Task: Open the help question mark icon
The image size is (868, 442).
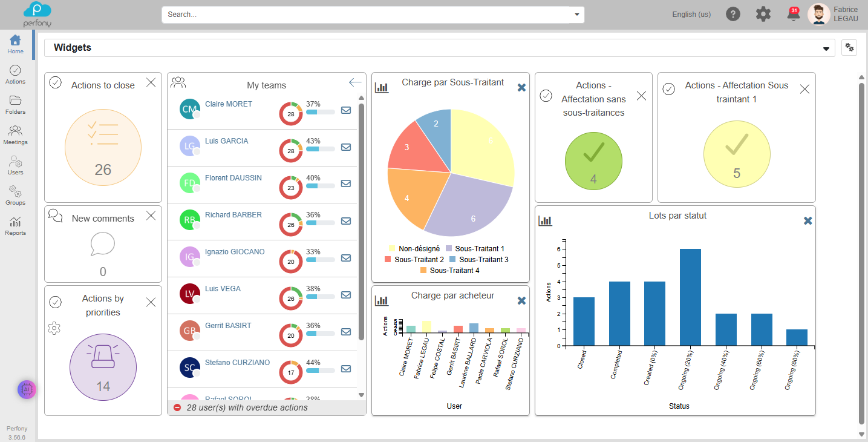Action: [x=733, y=14]
